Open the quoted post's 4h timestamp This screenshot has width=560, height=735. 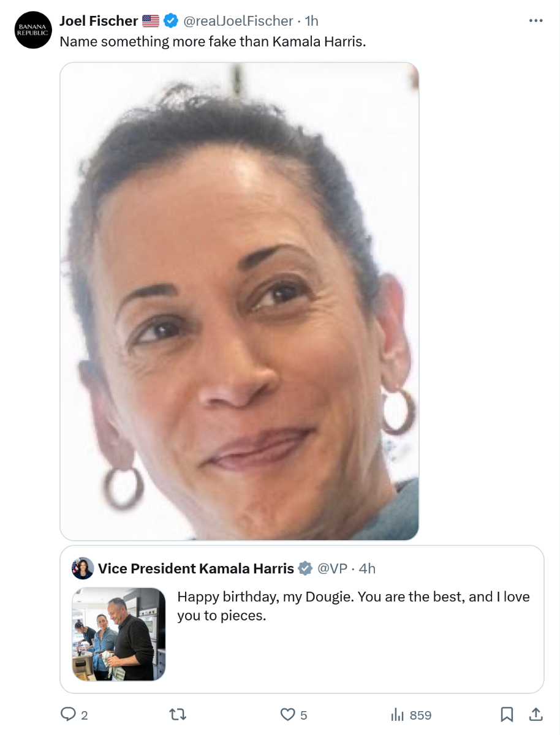pyautogui.click(x=367, y=568)
